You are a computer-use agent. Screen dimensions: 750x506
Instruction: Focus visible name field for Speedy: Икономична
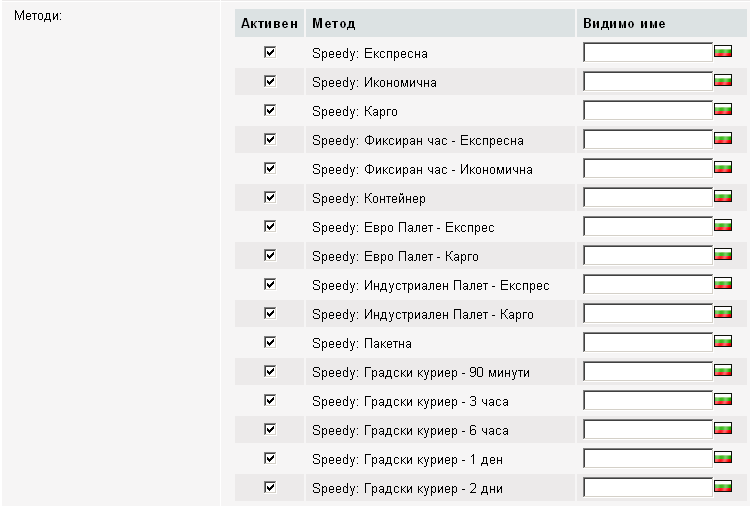(x=647, y=81)
